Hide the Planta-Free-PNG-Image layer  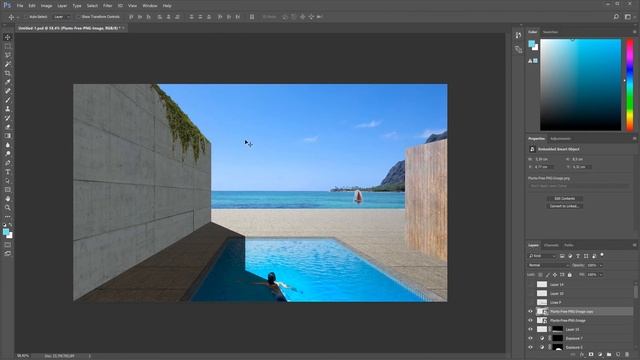530,320
